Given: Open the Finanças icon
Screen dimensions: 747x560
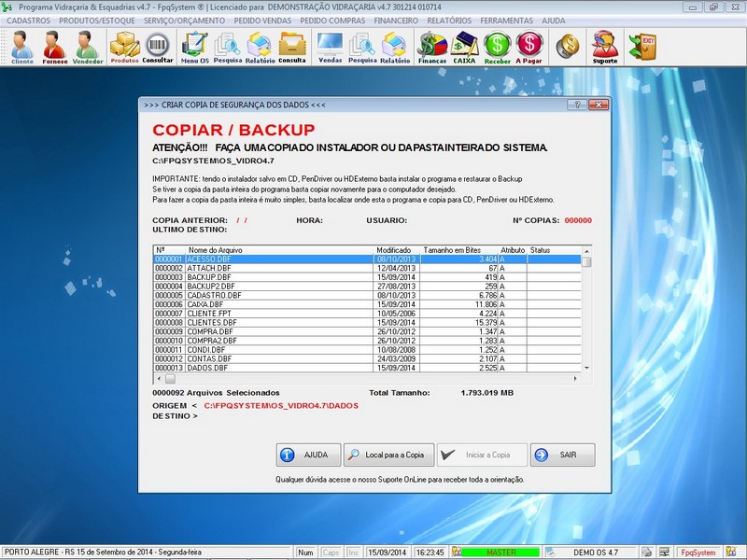Looking at the screenshot, I should [x=431, y=46].
